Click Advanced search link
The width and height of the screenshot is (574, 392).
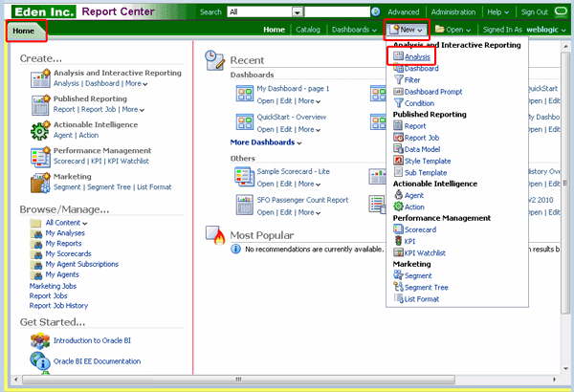(404, 12)
